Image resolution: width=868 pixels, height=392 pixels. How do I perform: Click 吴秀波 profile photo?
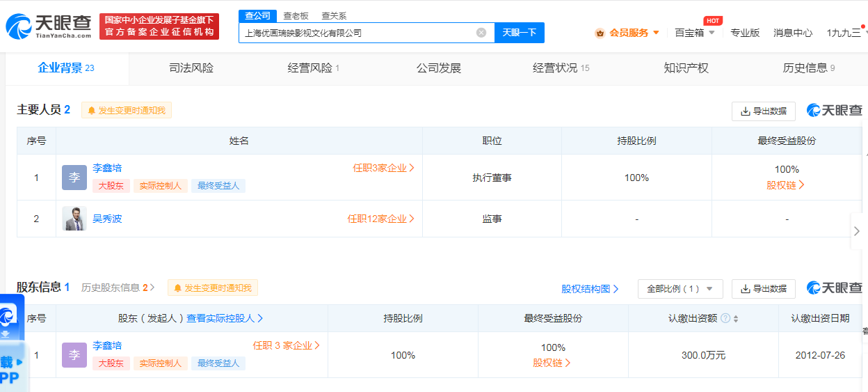click(x=74, y=219)
